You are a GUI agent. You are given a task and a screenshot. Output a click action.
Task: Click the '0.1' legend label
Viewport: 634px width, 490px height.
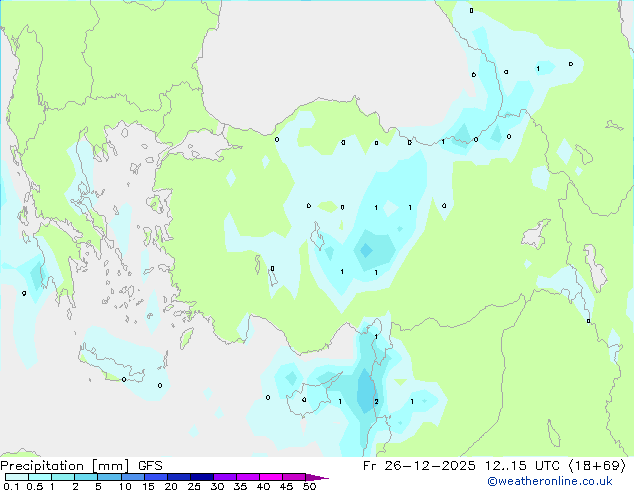11,486
